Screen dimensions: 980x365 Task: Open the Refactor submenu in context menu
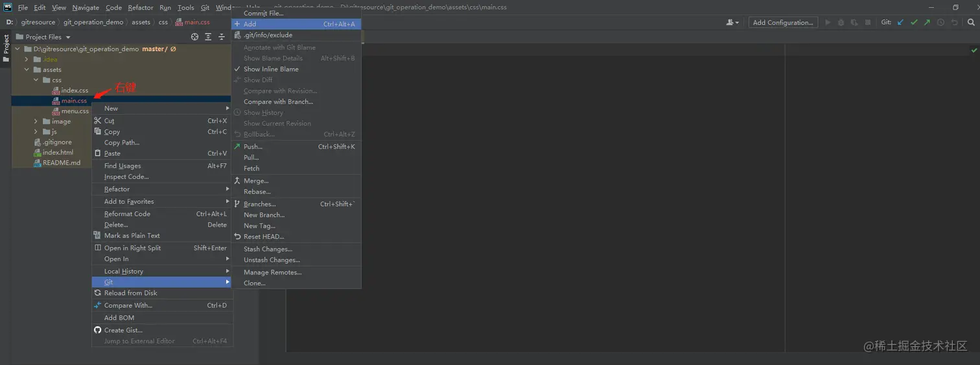tap(161, 189)
